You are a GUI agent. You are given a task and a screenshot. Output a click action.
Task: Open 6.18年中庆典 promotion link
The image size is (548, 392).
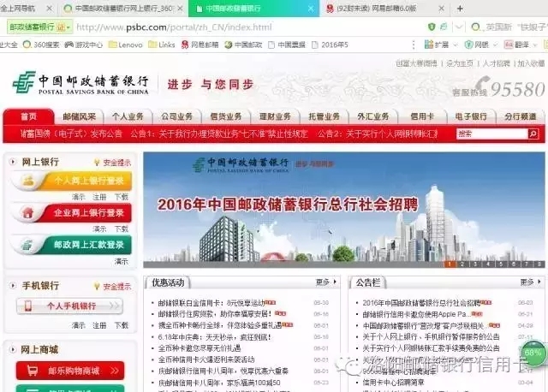pos(214,337)
